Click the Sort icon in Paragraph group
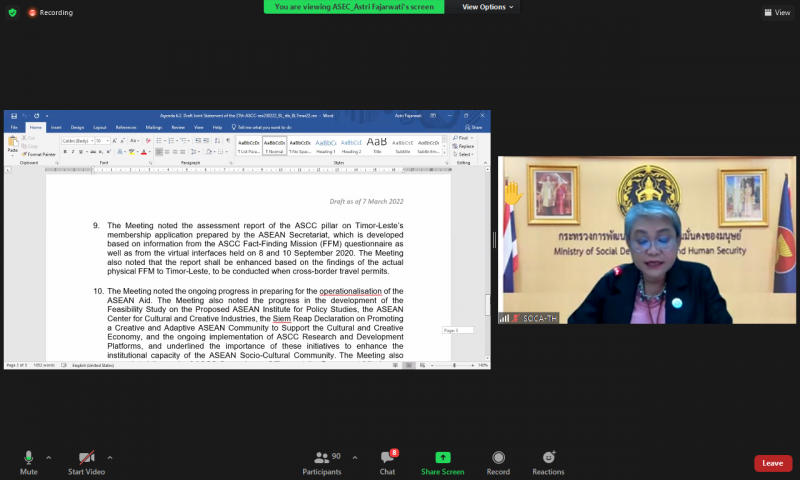 pyautogui.click(x=217, y=140)
